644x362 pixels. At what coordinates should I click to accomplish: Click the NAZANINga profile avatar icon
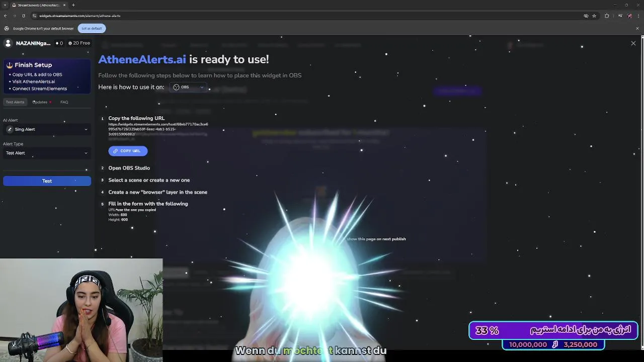click(x=8, y=43)
